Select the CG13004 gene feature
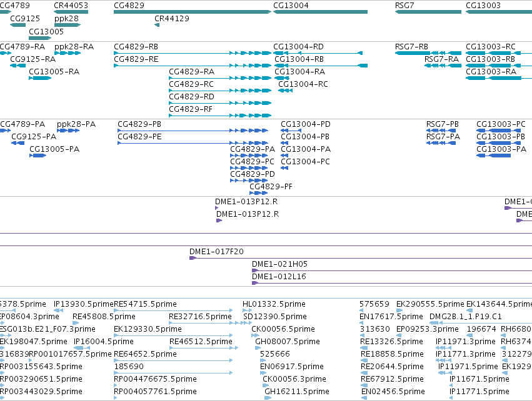The image size is (532, 401). (x=320, y=12)
